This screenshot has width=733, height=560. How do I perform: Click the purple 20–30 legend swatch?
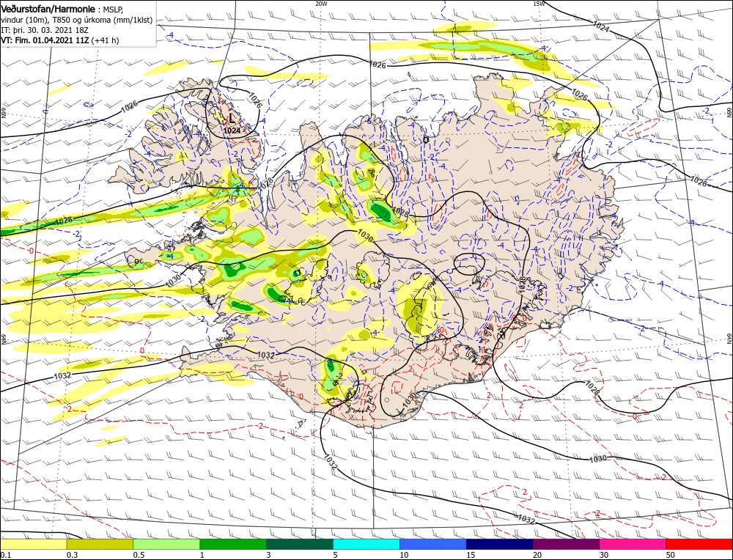pyautogui.click(x=566, y=544)
